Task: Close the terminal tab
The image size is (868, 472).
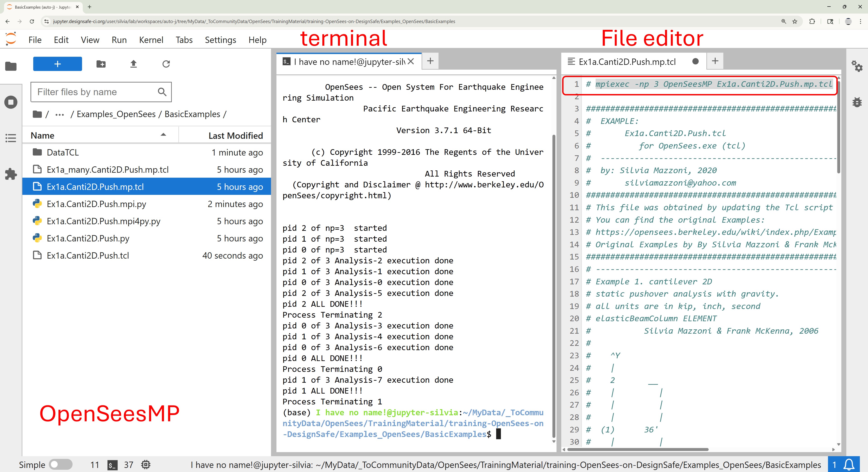Action: [x=410, y=61]
